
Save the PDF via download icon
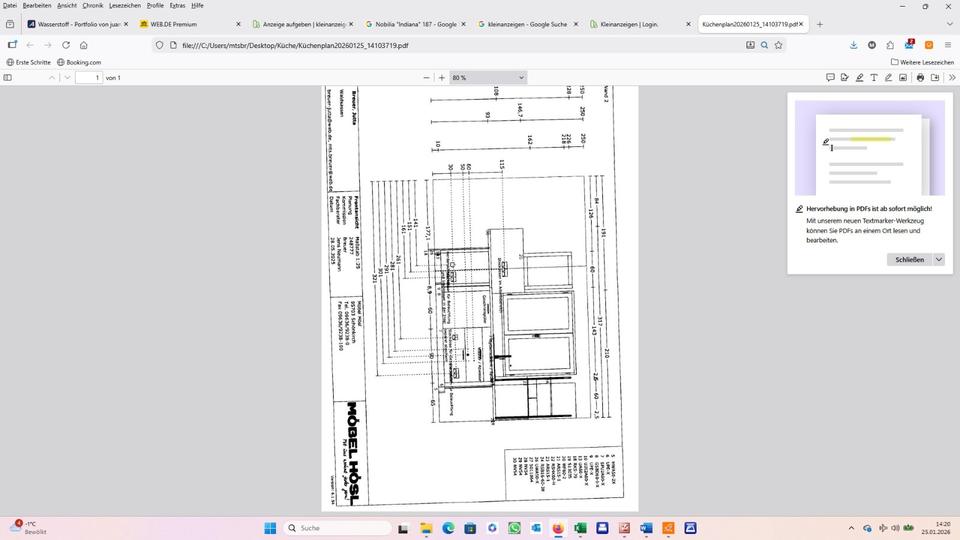936,77
